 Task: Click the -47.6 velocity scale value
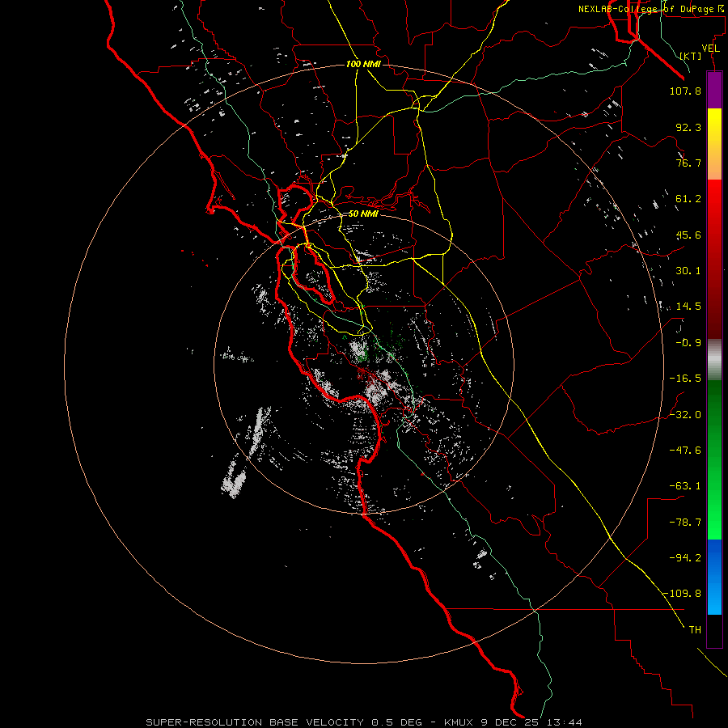click(x=685, y=451)
